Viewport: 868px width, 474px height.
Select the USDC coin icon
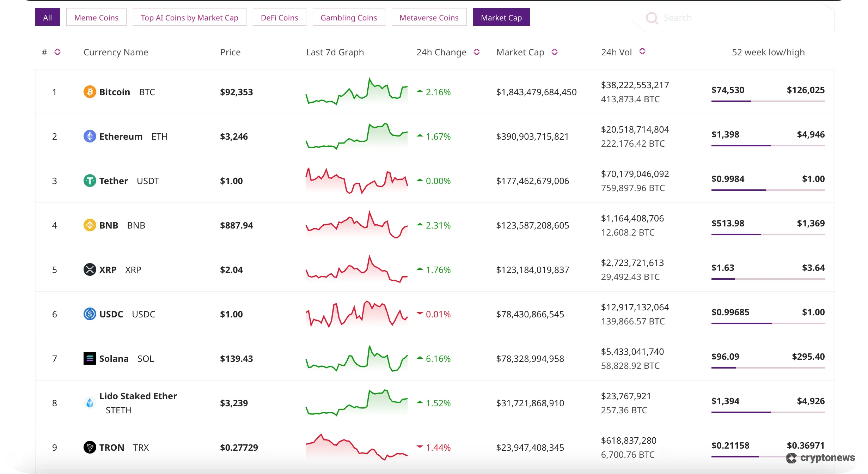[90, 314]
